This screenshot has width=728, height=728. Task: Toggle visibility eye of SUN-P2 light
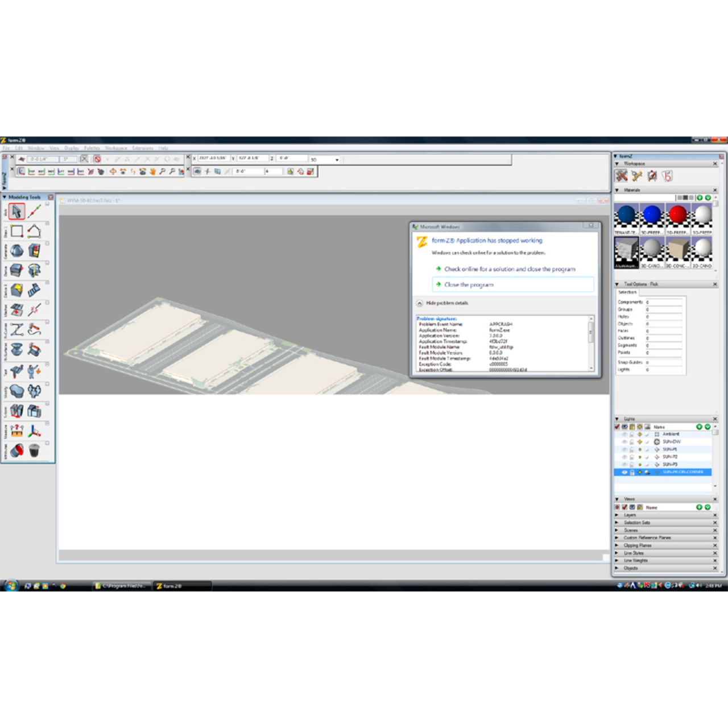624,457
